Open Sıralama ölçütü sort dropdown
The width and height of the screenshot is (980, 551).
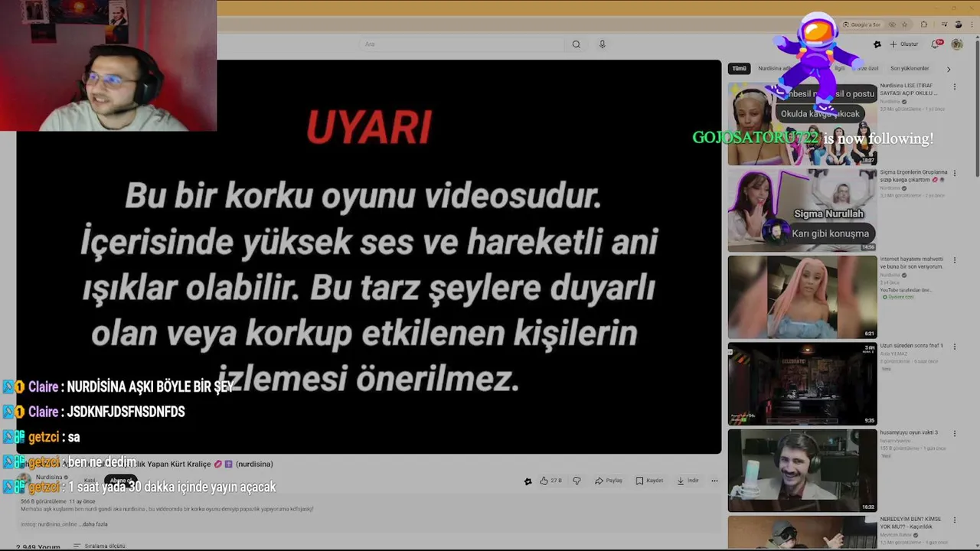pos(100,546)
